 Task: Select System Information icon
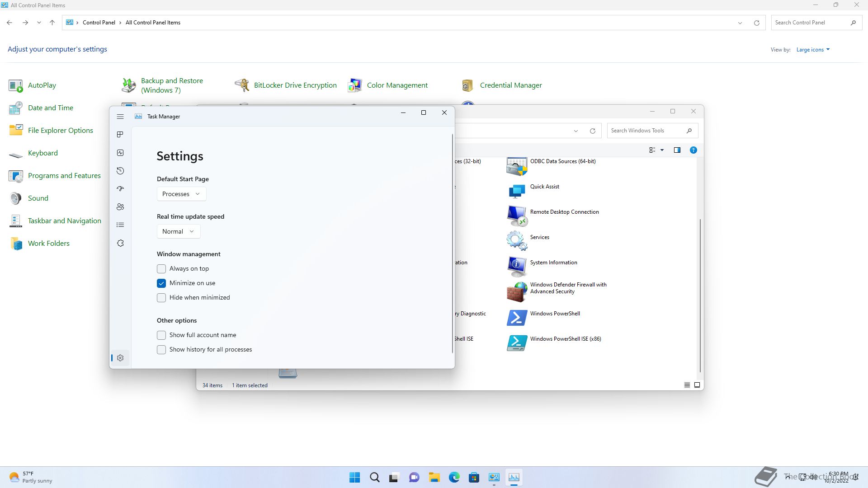pyautogui.click(x=517, y=266)
